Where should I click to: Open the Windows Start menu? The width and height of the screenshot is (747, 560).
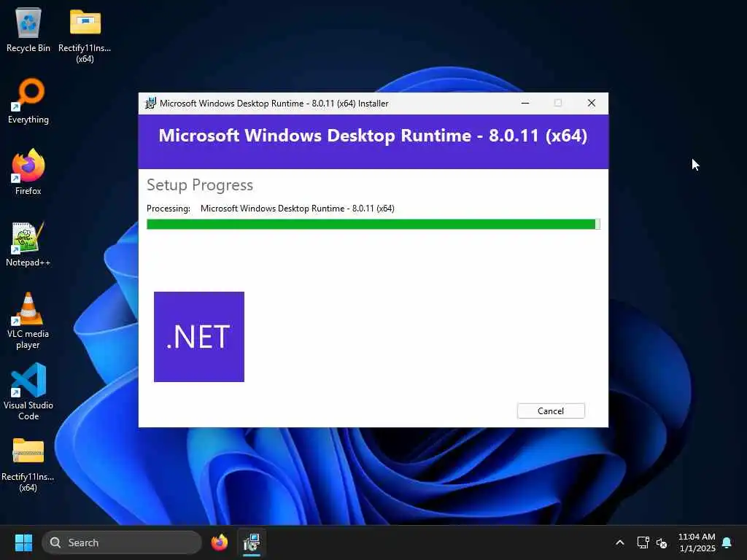point(23,542)
